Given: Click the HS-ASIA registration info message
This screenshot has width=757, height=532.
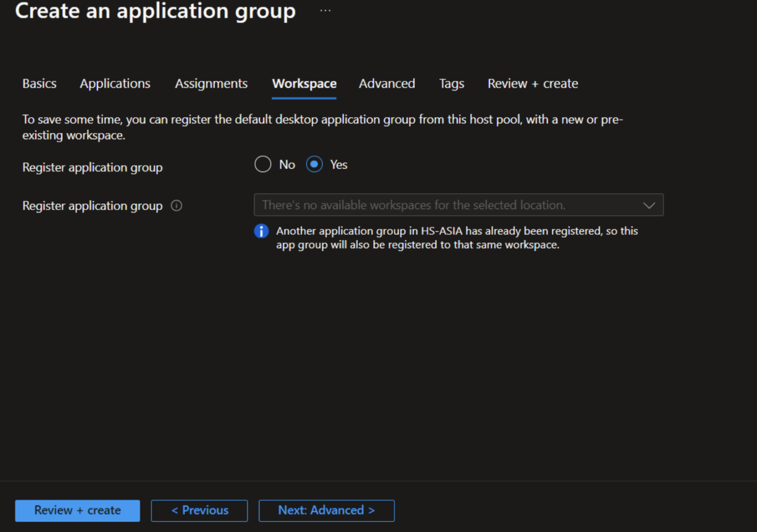Looking at the screenshot, I should click(x=457, y=237).
